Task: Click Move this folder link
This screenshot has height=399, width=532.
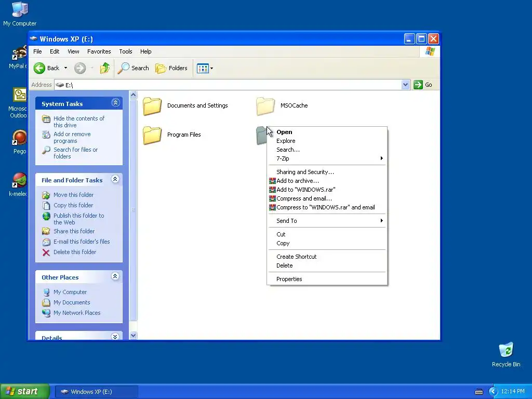Action: 74,195
